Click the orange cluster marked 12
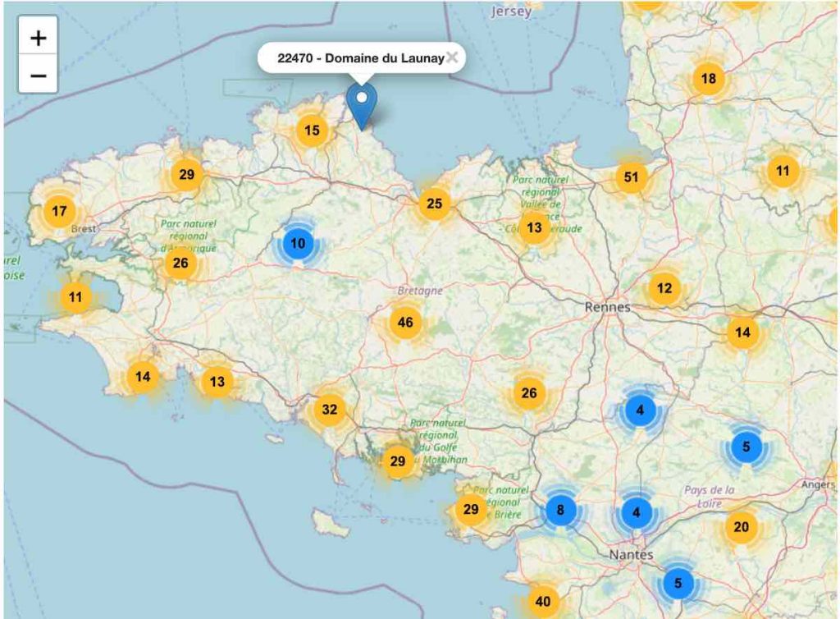The image size is (840, 619). point(664,288)
